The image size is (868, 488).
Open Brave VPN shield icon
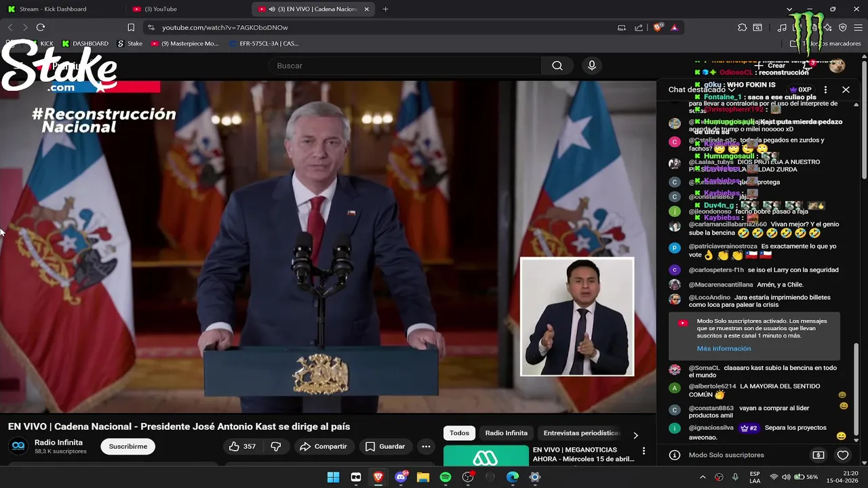(x=843, y=27)
